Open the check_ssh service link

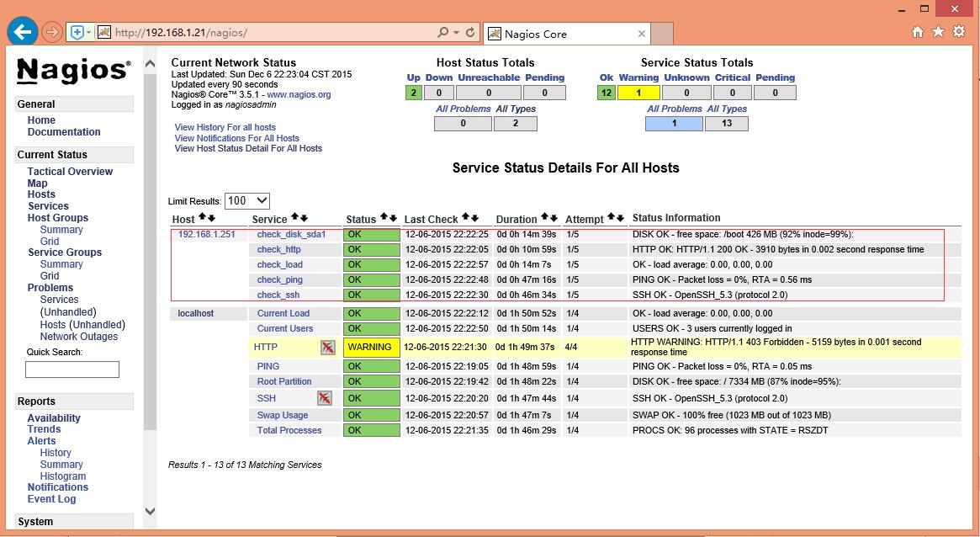point(278,295)
